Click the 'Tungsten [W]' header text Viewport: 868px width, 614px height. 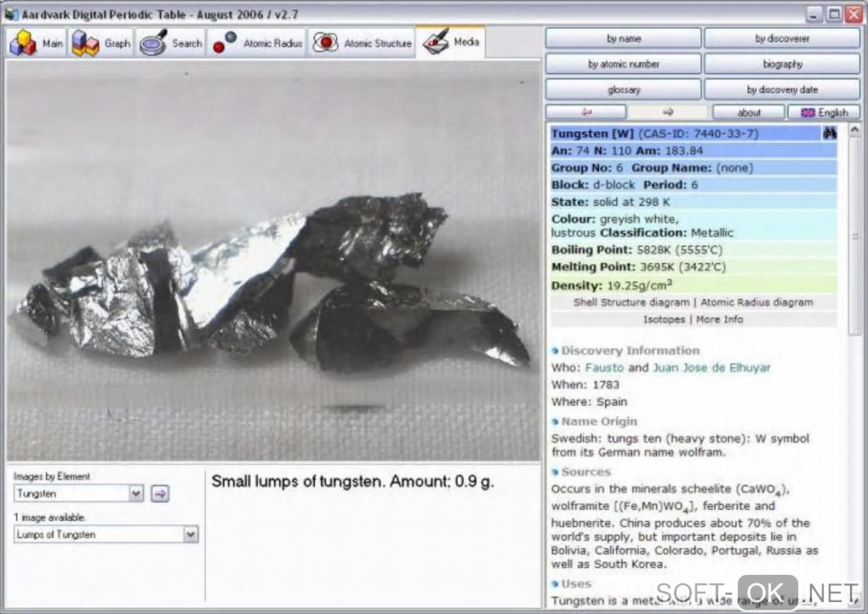592,134
